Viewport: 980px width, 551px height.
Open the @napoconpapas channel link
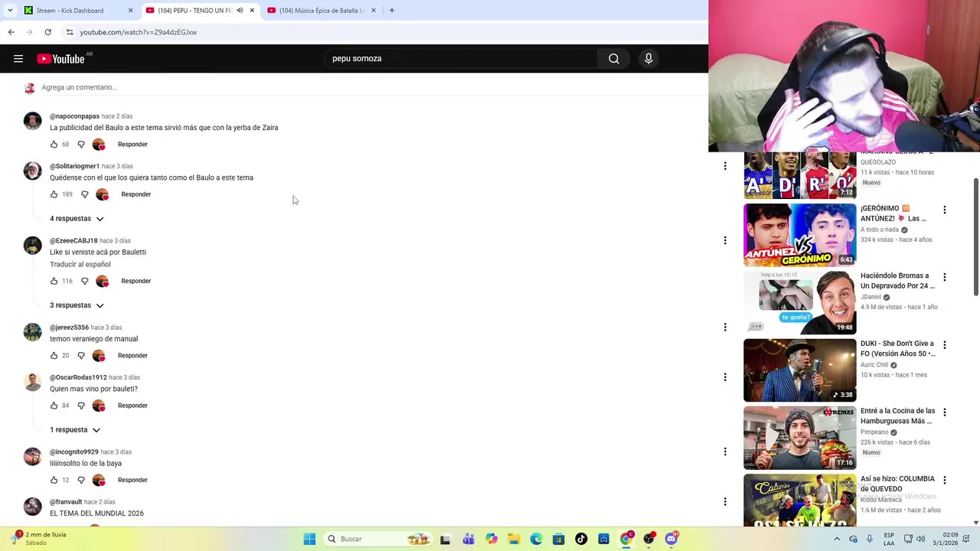(x=74, y=116)
